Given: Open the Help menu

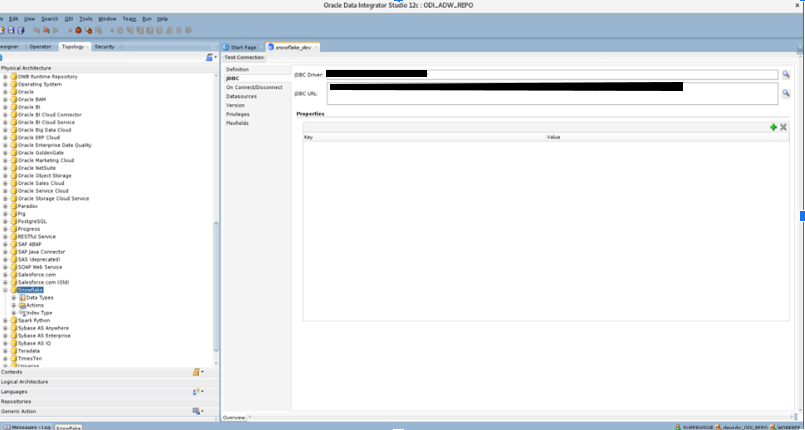Looking at the screenshot, I should click(x=162, y=19).
